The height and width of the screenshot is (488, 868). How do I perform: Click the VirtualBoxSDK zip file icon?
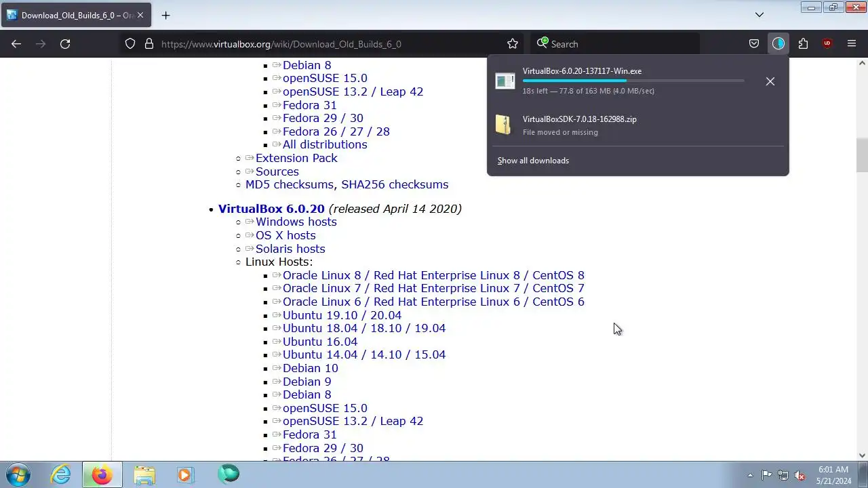[503, 125]
